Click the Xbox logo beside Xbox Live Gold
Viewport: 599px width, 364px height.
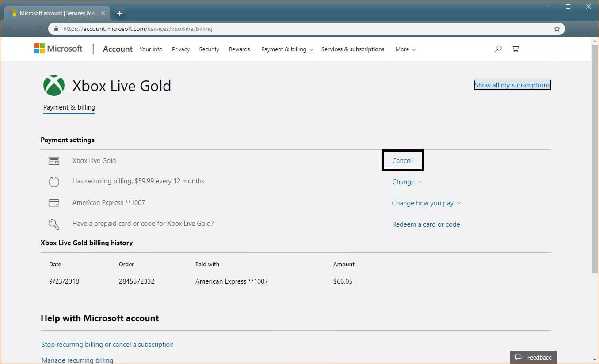click(x=54, y=85)
